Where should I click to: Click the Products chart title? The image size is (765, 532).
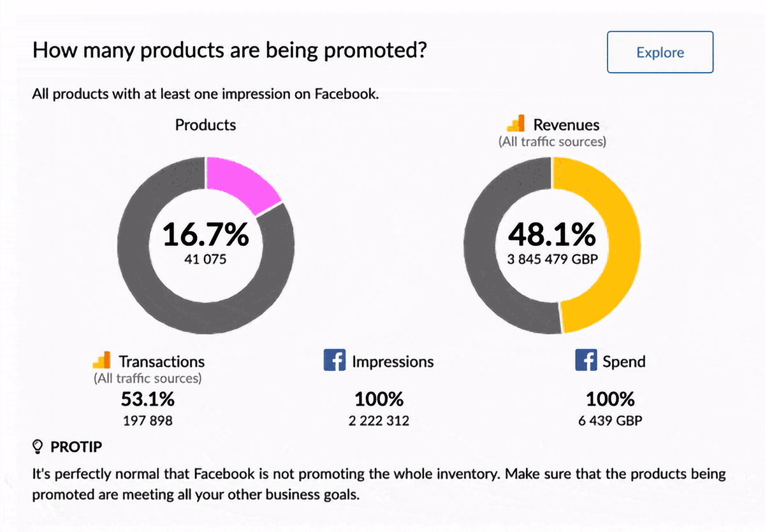205,125
